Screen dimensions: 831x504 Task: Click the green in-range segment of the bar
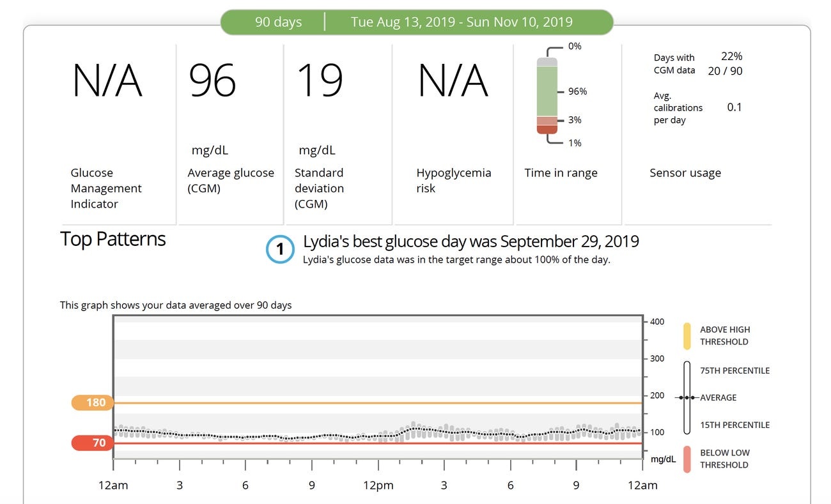click(x=547, y=91)
